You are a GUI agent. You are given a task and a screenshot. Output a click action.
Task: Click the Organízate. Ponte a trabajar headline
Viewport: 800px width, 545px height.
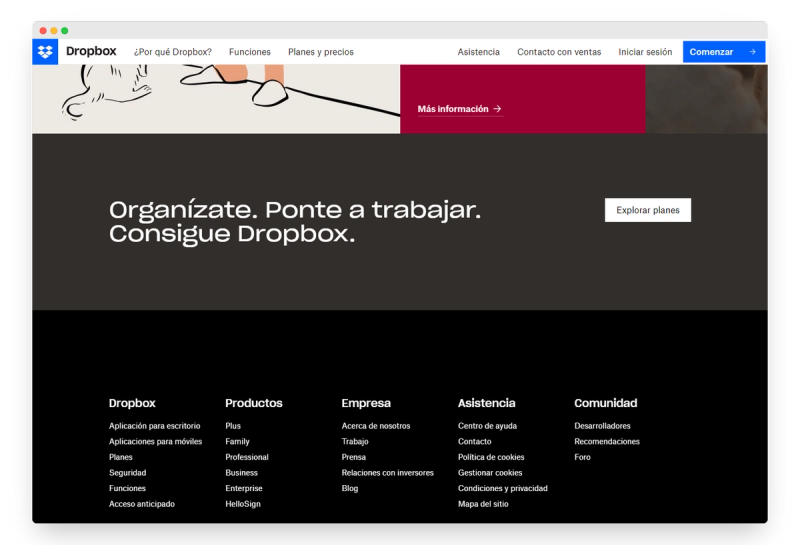295,222
